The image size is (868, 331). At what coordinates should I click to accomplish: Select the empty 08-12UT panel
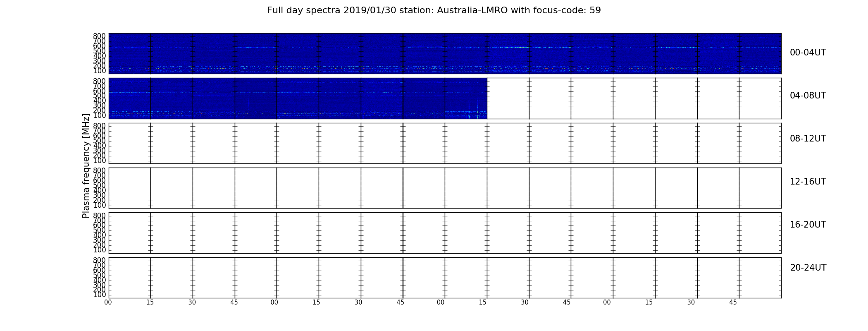pos(445,143)
